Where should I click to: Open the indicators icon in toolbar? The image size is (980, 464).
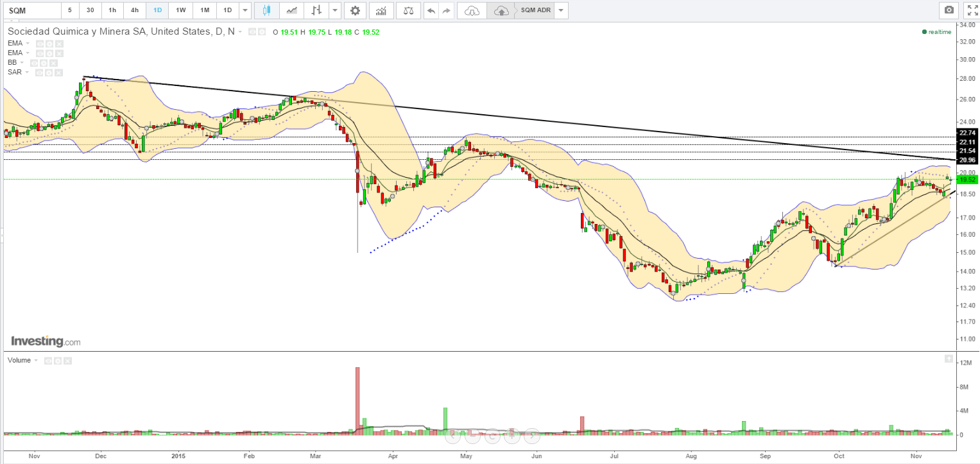tap(381, 10)
